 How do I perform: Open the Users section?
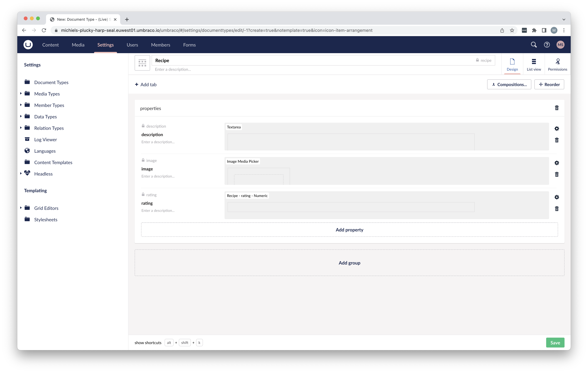click(x=132, y=45)
